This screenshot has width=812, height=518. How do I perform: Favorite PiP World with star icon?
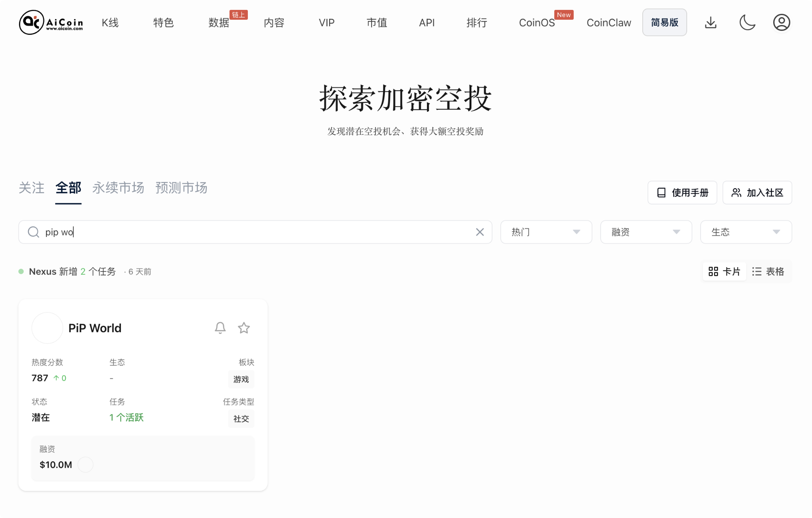tap(244, 328)
